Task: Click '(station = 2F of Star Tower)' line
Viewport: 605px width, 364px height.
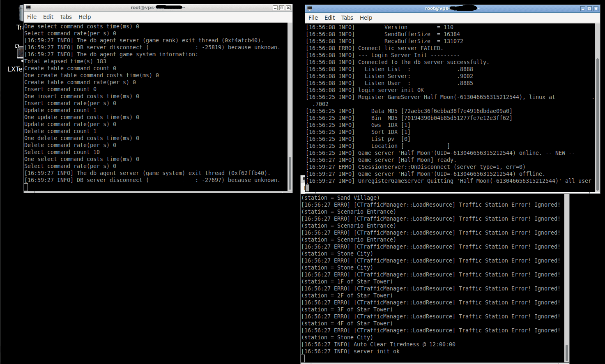Action: point(347,295)
